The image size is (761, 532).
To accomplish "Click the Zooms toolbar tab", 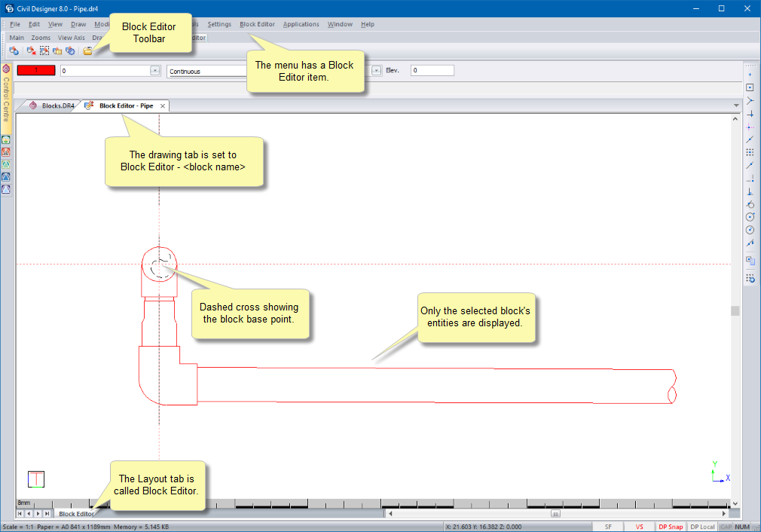I will (x=41, y=38).
